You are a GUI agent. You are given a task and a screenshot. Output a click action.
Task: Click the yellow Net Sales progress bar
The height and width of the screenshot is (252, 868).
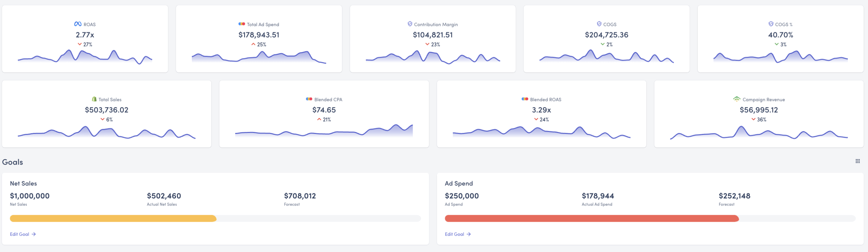point(113,218)
